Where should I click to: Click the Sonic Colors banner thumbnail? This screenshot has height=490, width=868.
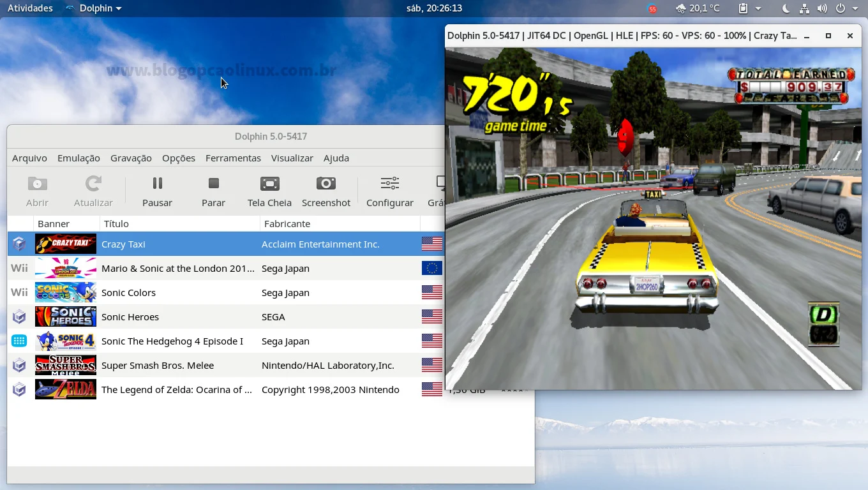tap(66, 292)
